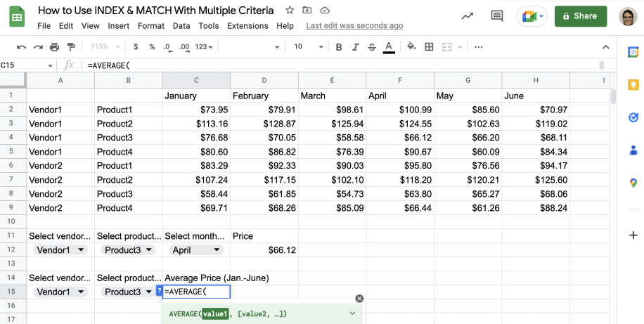Start a Google Meet call
Image resolution: width=644 pixels, height=324 pixels.
[x=532, y=16]
